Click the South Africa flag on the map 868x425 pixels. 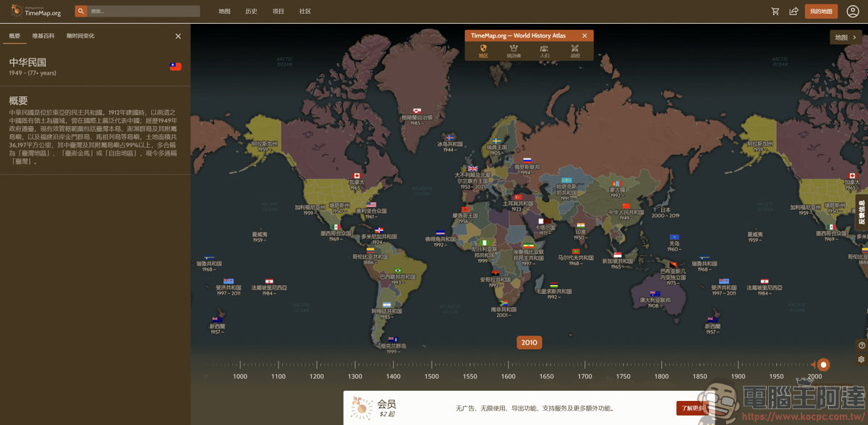pyautogui.click(x=503, y=303)
